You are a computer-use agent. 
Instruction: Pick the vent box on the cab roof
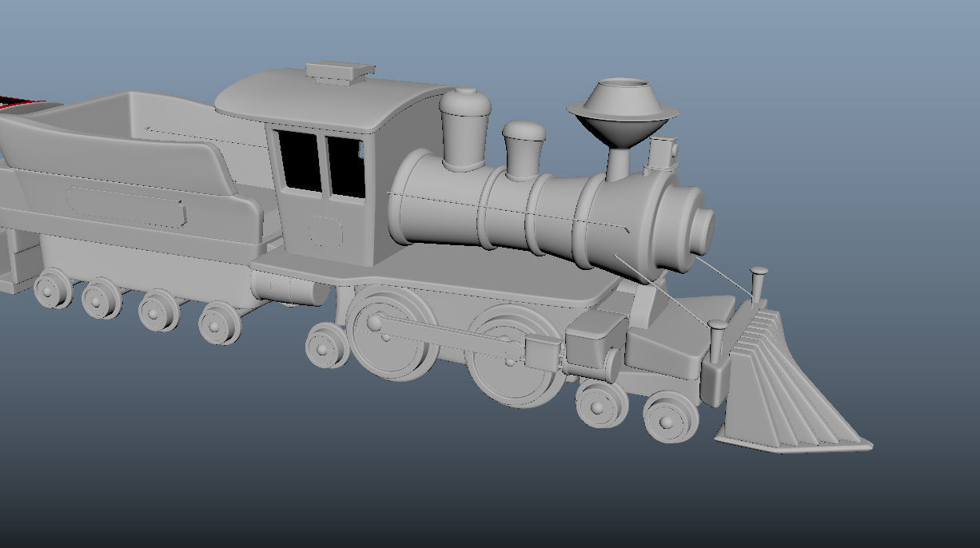pos(340,73)
